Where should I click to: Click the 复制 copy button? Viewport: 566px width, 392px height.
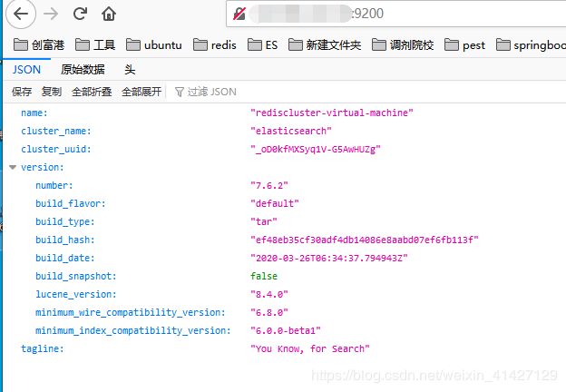pos(52,92)
